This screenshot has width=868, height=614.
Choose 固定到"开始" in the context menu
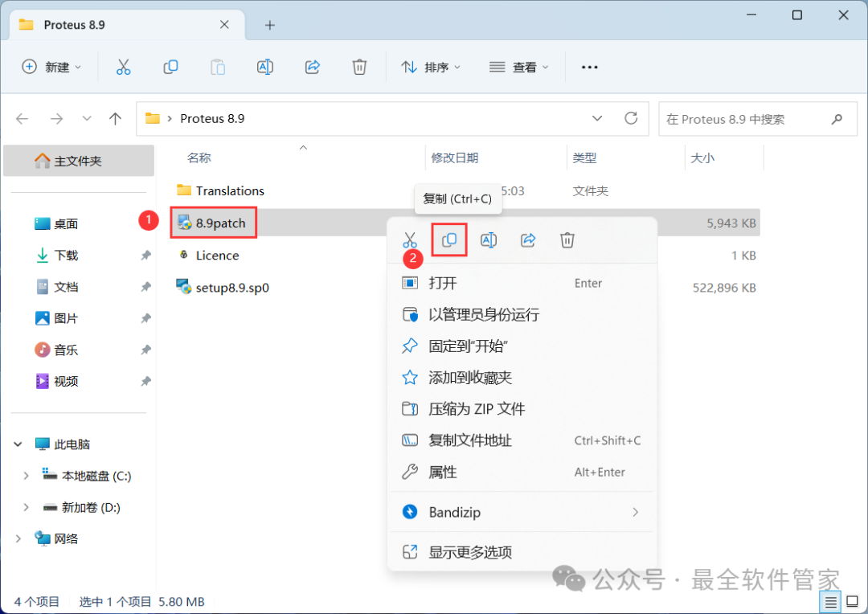(x=522, y=346)
